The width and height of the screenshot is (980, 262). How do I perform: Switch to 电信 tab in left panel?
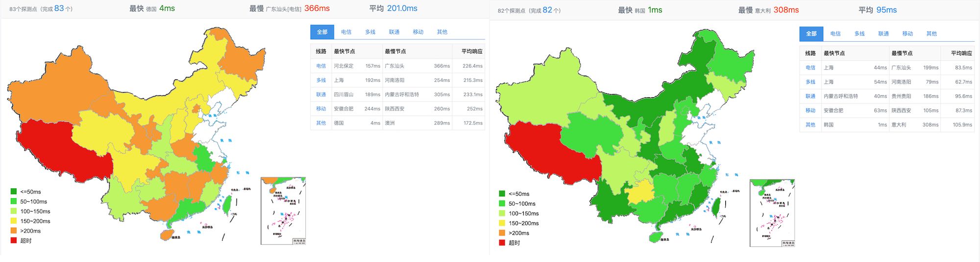click(346, 32)
